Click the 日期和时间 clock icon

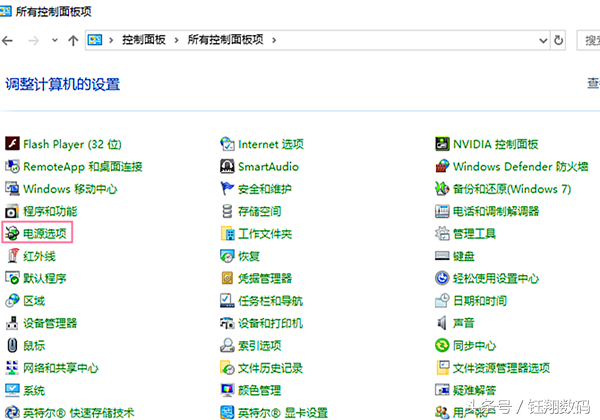442,301
